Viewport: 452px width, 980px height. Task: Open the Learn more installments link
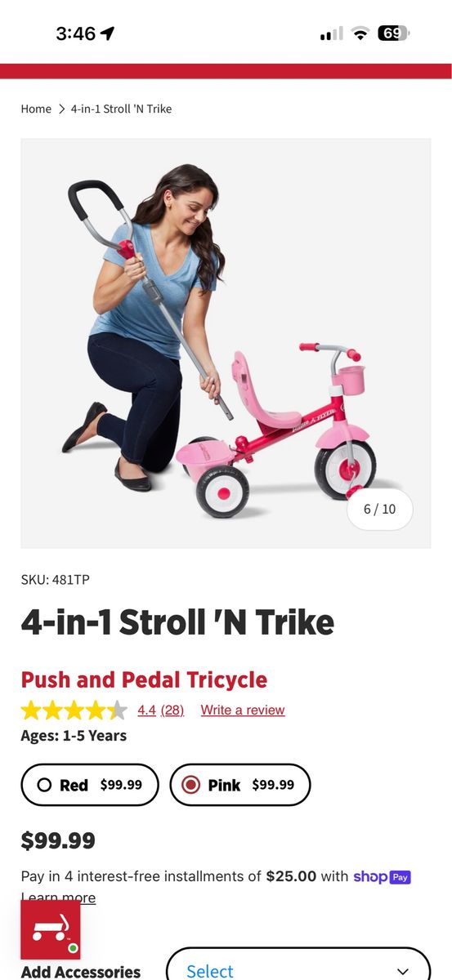(x=58, y=898)
